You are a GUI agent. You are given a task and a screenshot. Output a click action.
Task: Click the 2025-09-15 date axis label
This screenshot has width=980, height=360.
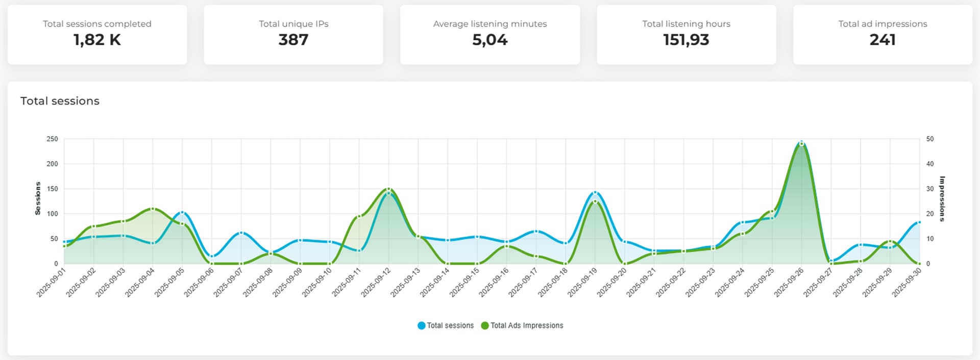(464, 282)
